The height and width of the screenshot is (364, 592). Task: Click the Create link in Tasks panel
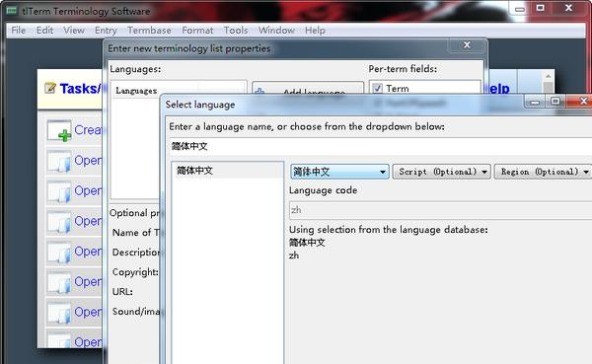pyautogui.click(x=88, y=130)
